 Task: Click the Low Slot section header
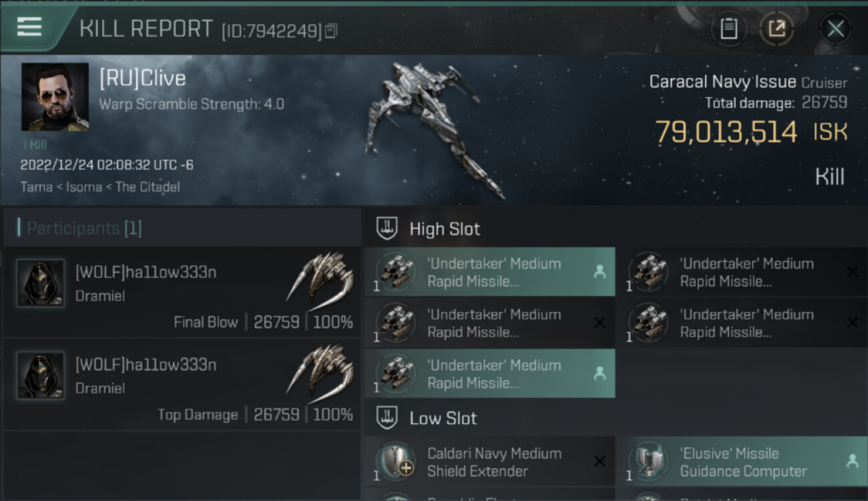[x=443, y=418]
